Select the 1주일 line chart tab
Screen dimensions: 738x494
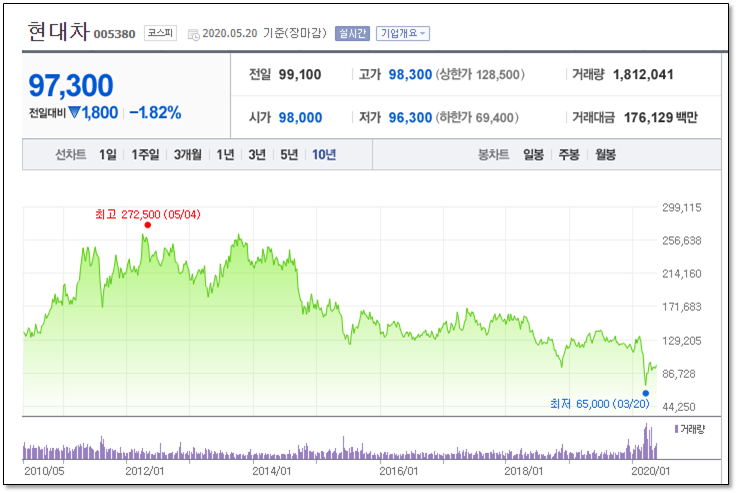(x=145, y=154)
